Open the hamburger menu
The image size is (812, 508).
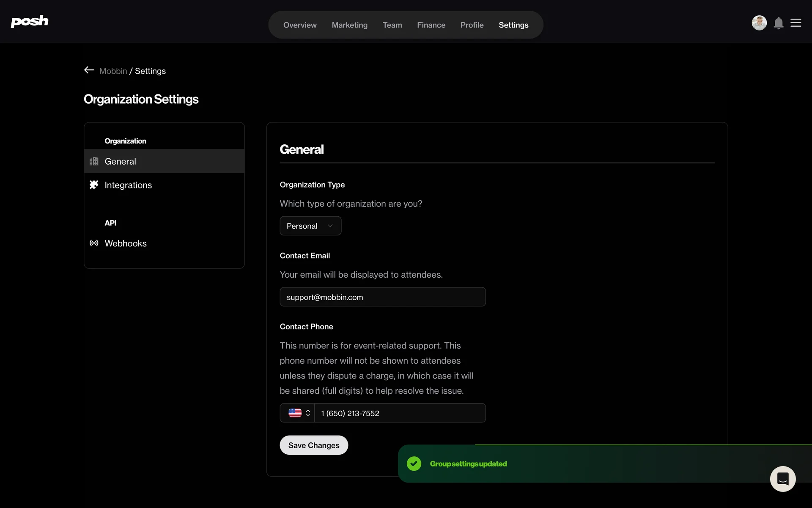(x=796, y=23)
